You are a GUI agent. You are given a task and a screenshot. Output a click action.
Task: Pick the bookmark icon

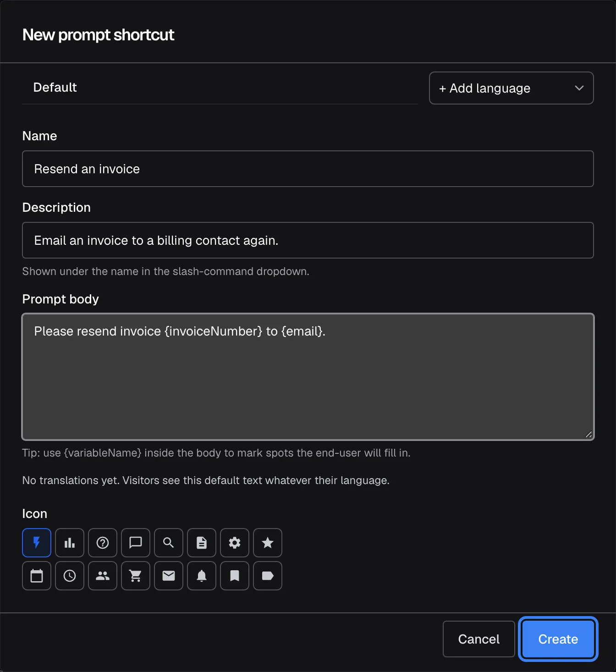(x=235, y=576)
